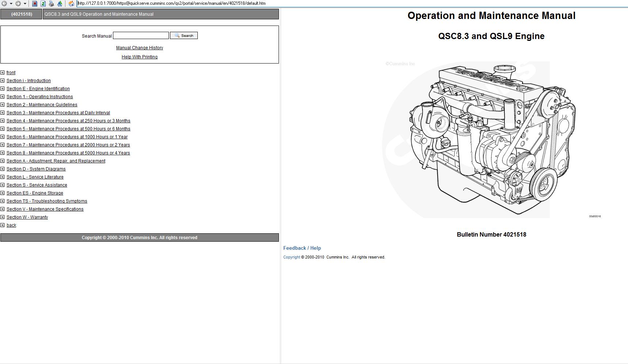Open the print icon in the toolbar

tap(51, 3)
